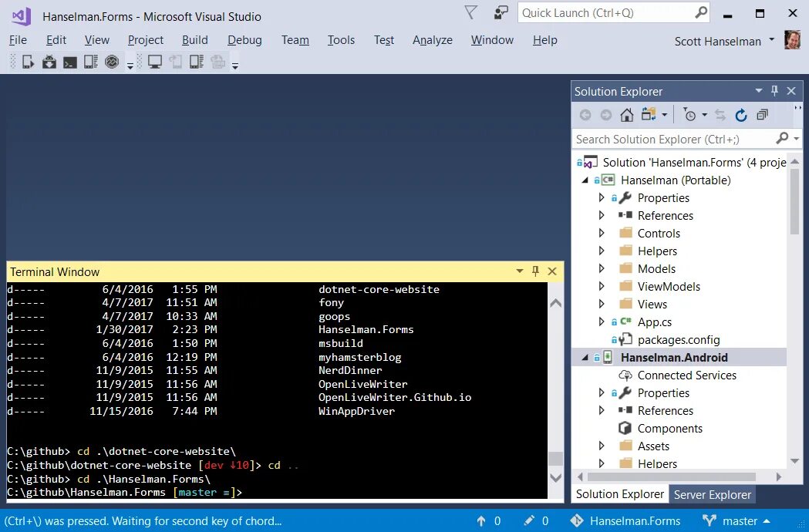Image resolution: width=809 pixels, height=532 pixels.
Task: Click the Visual Studio logo icon
Action: click(21, 16)
